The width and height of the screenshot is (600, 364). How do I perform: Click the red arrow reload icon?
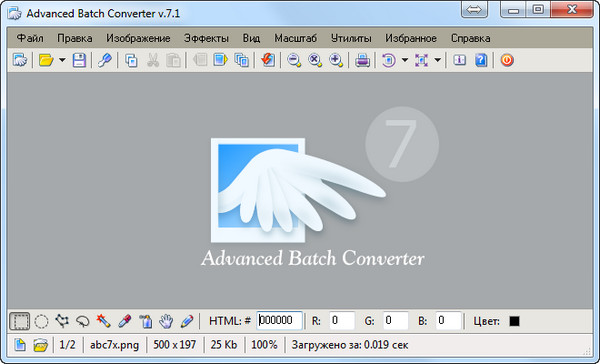pos(268,60)
